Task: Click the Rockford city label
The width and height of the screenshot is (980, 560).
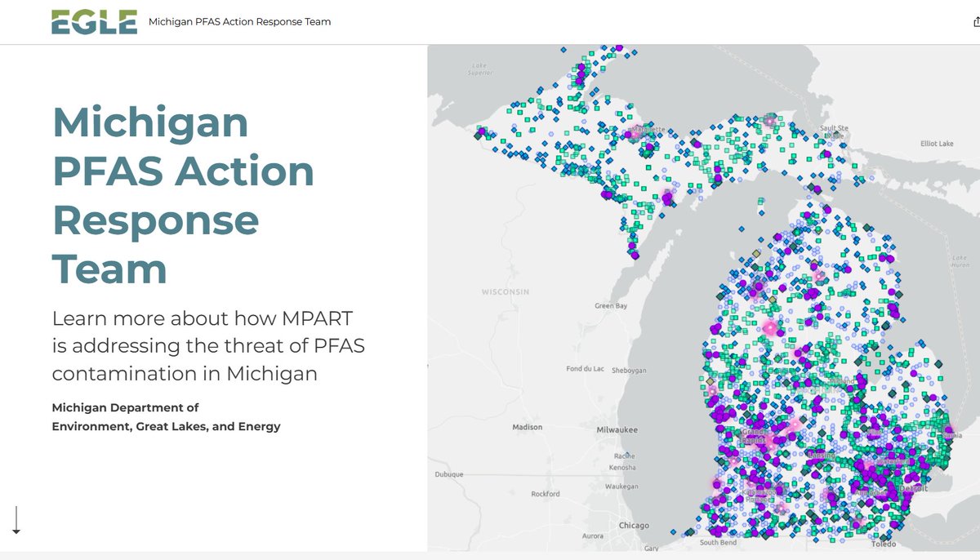Action: [x=546, y=494]
